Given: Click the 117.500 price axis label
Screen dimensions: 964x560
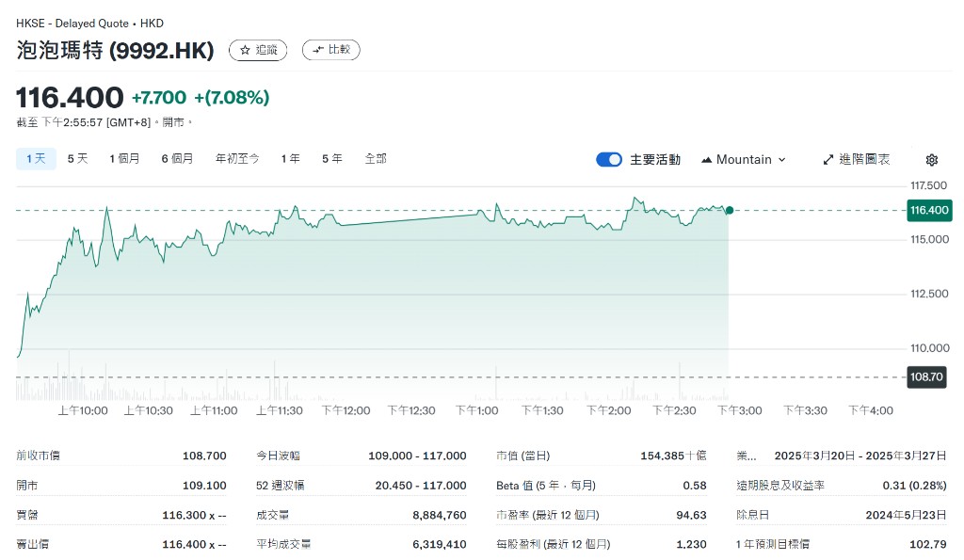Looking at the screenshot, I should [x=928, y=185].
